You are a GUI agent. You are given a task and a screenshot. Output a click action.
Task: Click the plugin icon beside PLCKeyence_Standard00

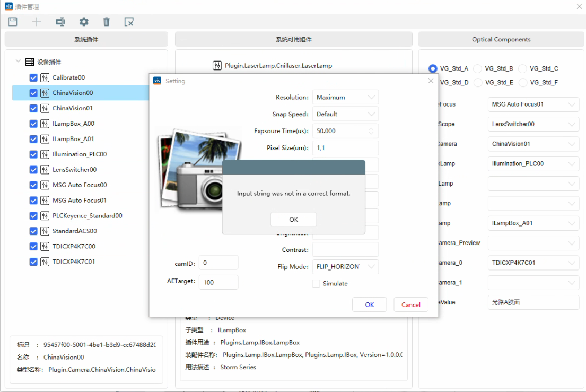pos(45,215)
